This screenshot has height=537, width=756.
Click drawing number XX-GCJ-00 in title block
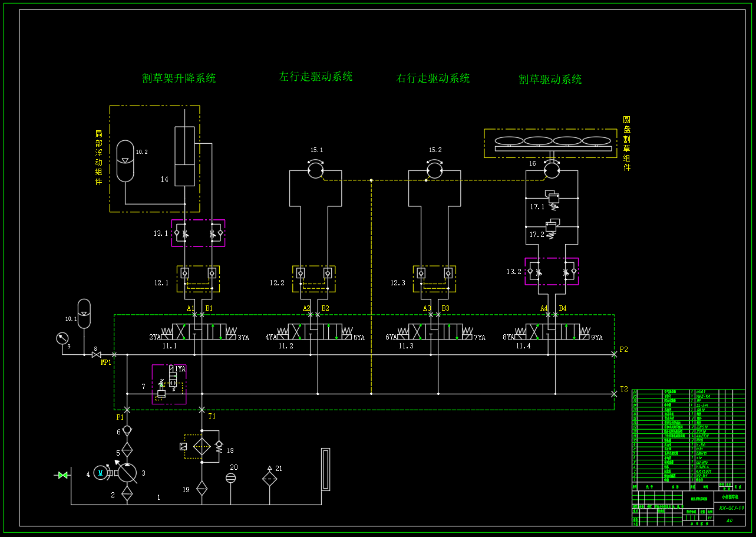[731, 508]
